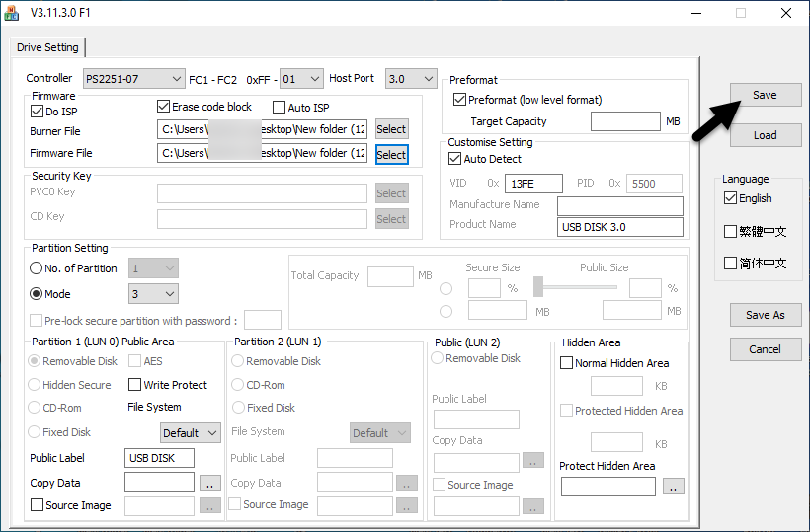Click the Load button
The width and height of the screenshot is (810, 532).
(766, 135)
